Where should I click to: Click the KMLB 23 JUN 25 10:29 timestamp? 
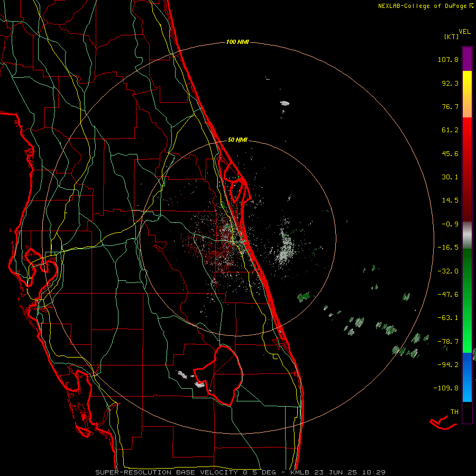(x=338, y=472)
